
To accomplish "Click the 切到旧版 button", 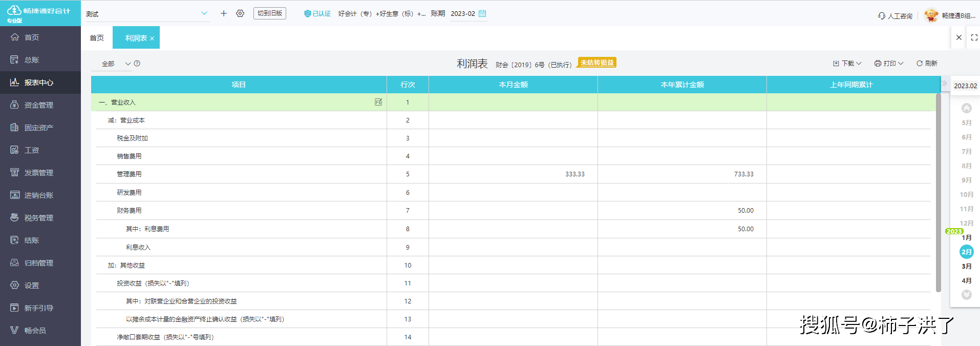I will [270, 13].
